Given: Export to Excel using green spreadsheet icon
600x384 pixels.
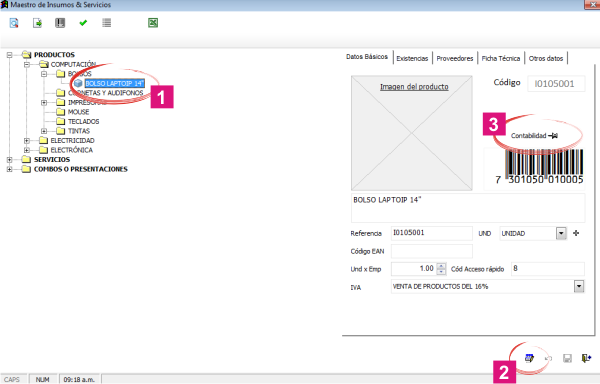Looking at the screenshot, I should 153,23.
